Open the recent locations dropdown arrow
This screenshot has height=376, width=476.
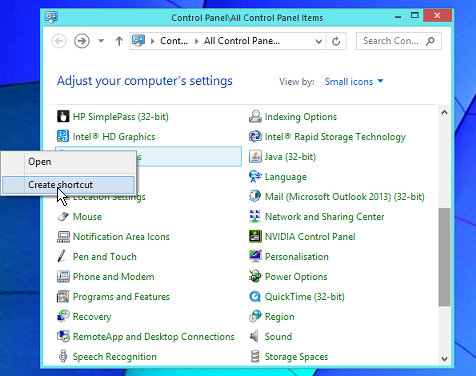101,41
